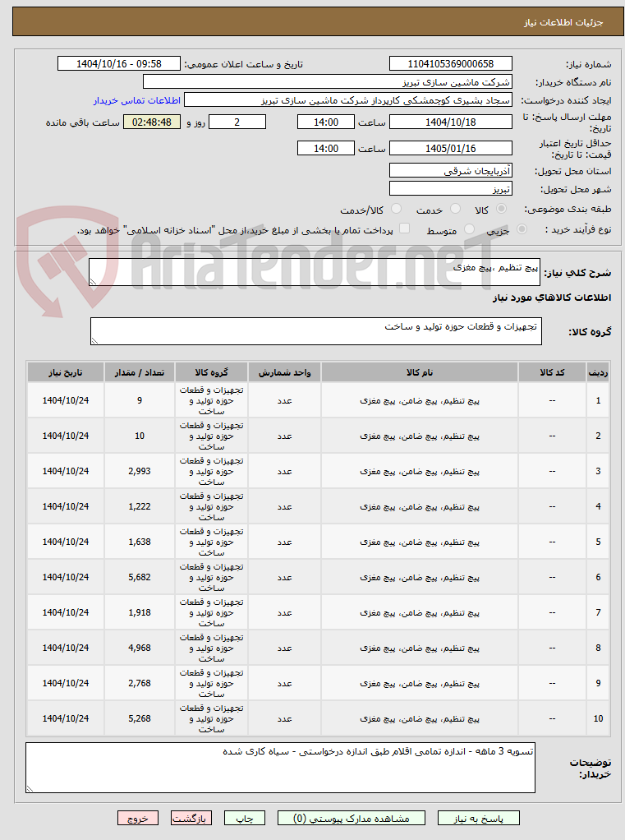Click the item name in row 10
The height and width of the screenshot is (840, 625).
click(x=420, y=718)
